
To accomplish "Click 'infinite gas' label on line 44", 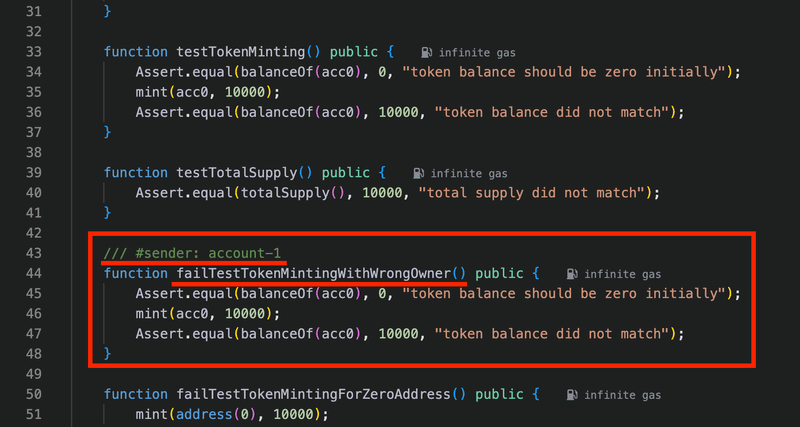I will click(x=622, y=274).
